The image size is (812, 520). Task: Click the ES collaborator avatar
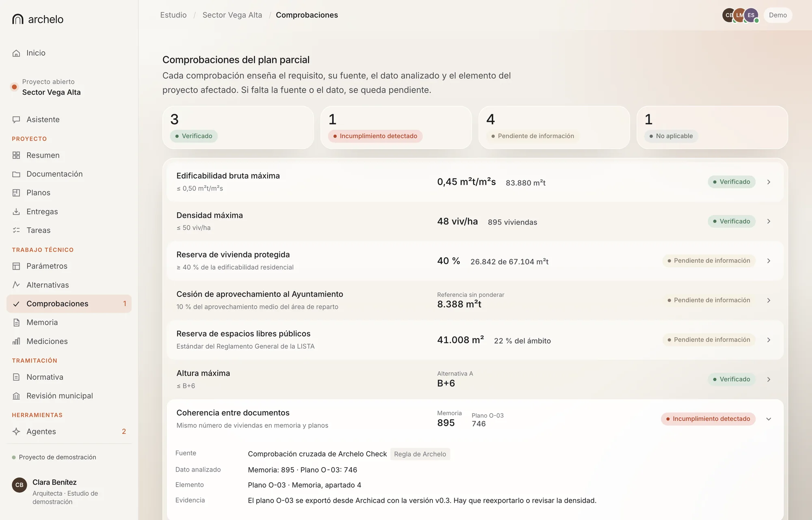[x=751, y=15]
